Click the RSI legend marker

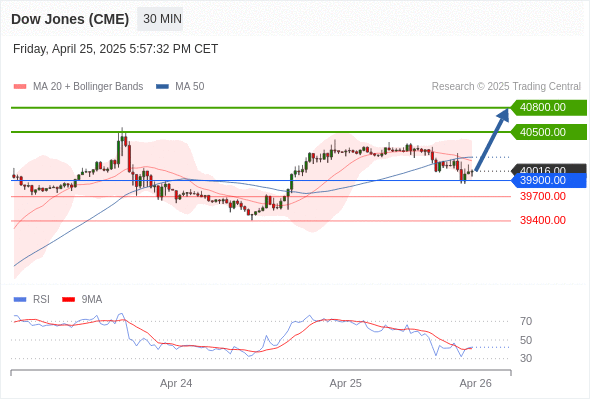click(20, 300)
